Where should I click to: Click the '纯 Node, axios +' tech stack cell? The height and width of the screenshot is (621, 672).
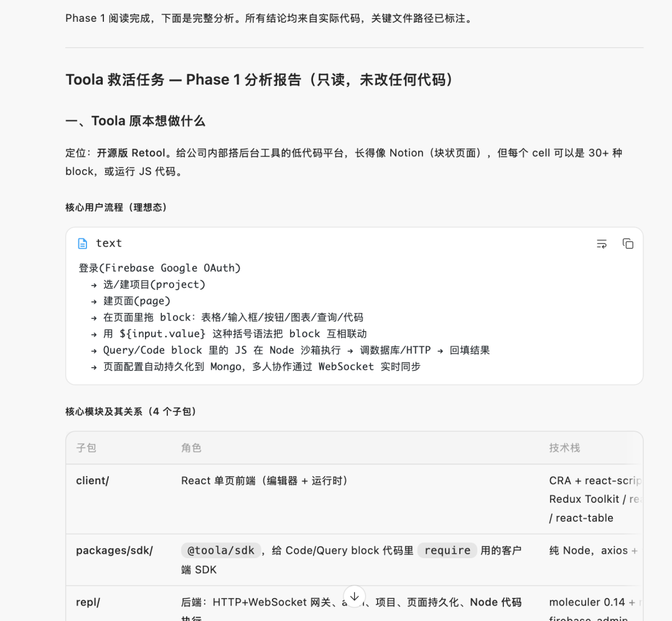(x=594, y=551)
